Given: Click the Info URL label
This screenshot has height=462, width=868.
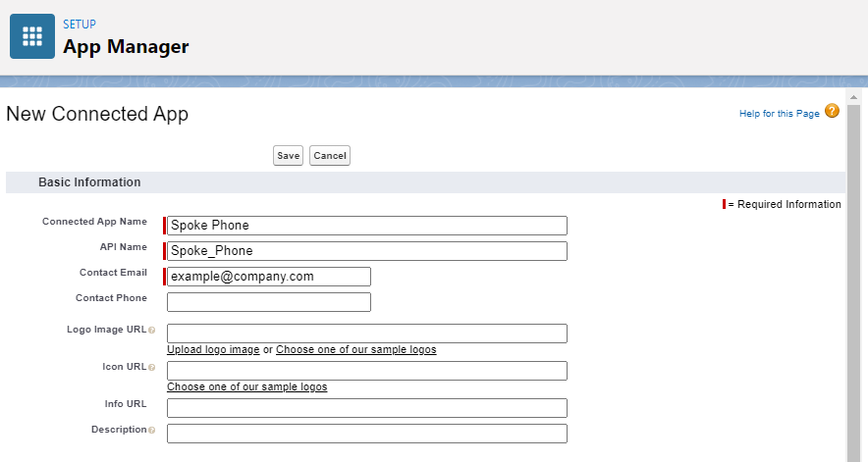Looking at the screenshot, I should click(x=126, y=404).
